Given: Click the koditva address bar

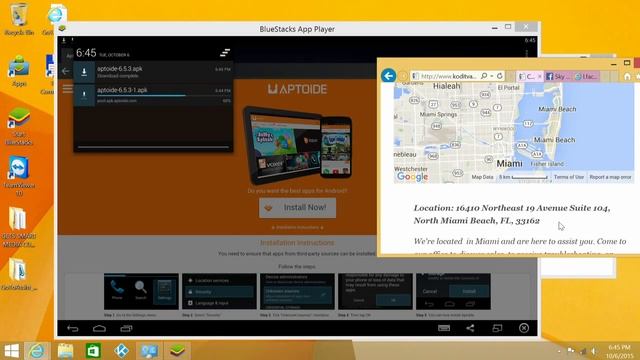Looking at the screenshot, I should 448,76.
